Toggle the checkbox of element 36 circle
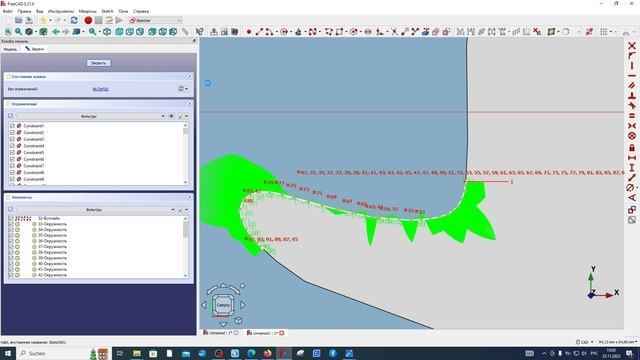The width and height of the screenshot is (640, 360). click(11, 241)
